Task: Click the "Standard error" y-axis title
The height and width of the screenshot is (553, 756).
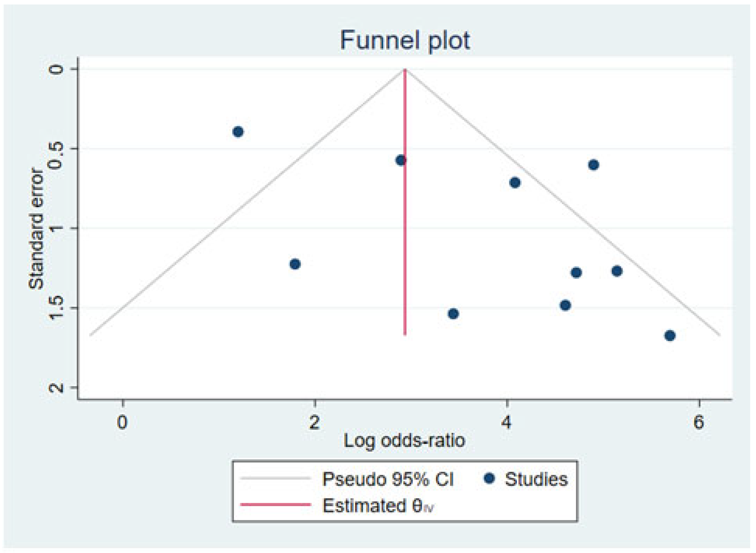Action: click(36, 229)
